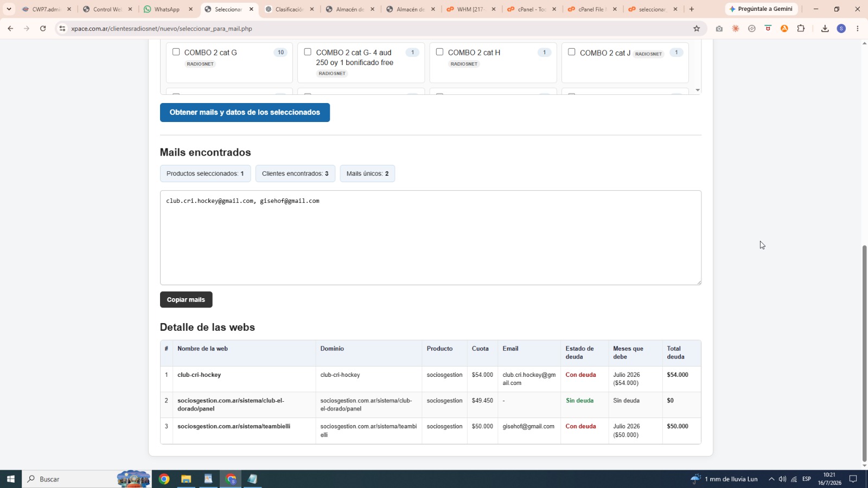Show hidden system tray icons chevron
This screenshot has height=488, width=868.
pos(771,479)
